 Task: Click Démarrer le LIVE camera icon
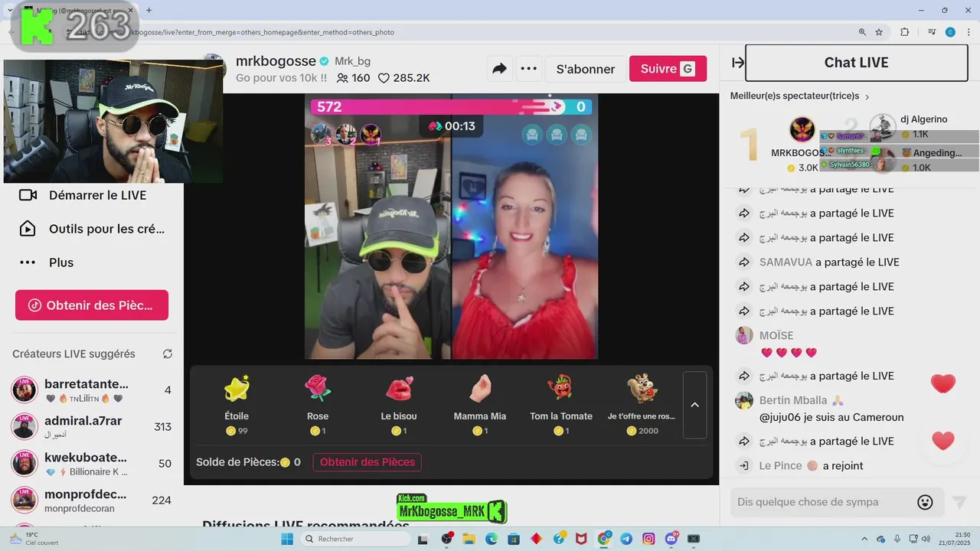point(28,195)
